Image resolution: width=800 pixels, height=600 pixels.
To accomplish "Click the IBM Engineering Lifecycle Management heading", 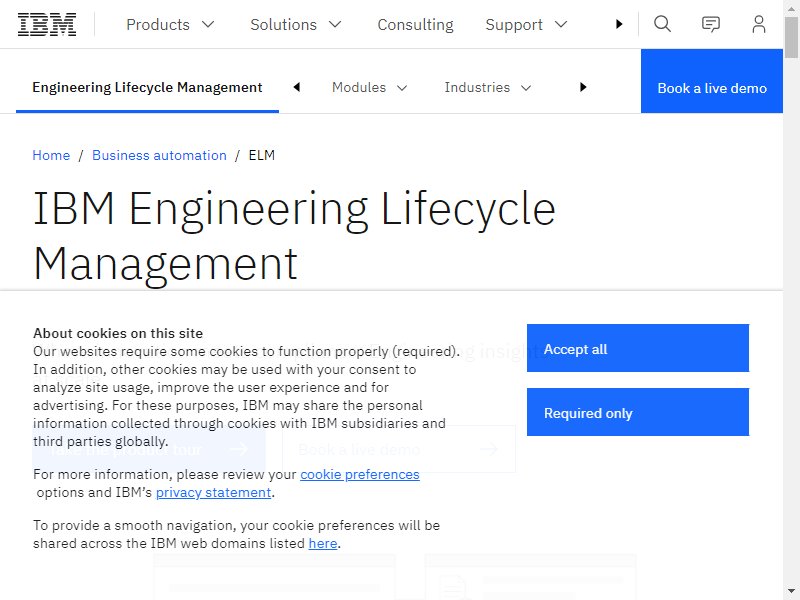I will point(294,236).
